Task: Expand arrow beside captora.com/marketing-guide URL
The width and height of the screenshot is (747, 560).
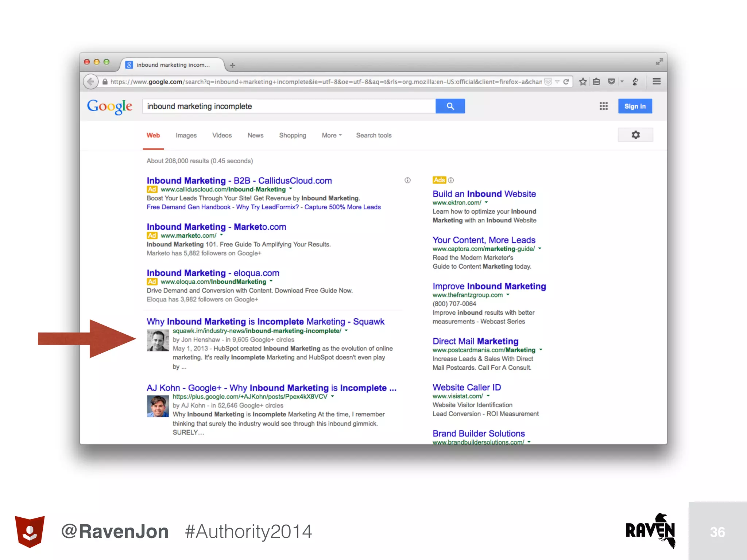Action: [x=540, y=248]
